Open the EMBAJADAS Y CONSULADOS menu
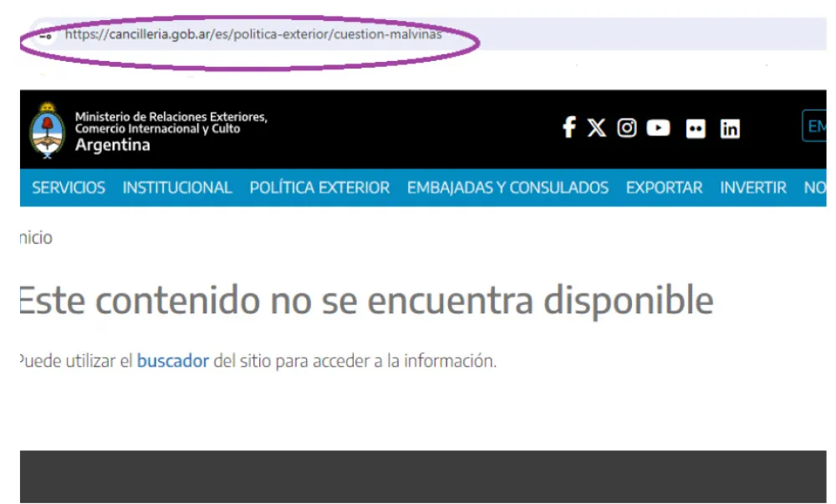Screen dimensions: 836x504 pyautogui.click(x=507, y=187)
